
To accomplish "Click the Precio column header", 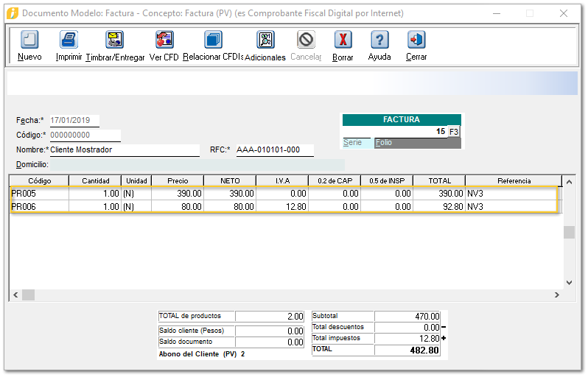I will pyautogui.click(x=178, y=181).
